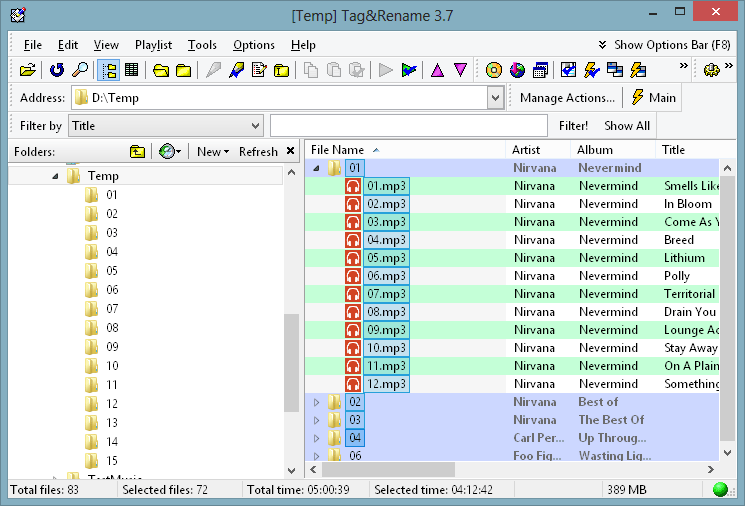Image resolution: width=745 pixels, height=506 pixels.
Task: Select folder 10 in the folder tree
Action: point(112,366)
